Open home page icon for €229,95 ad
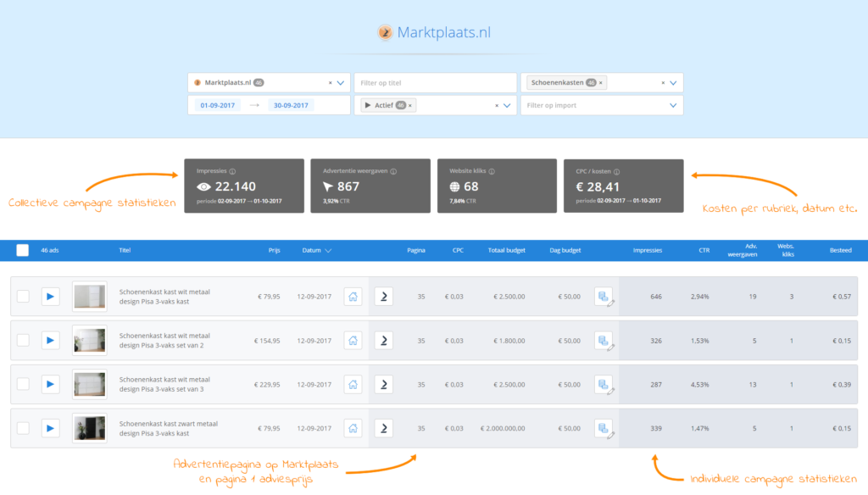The image size is (868, 495). coord(353,384)
